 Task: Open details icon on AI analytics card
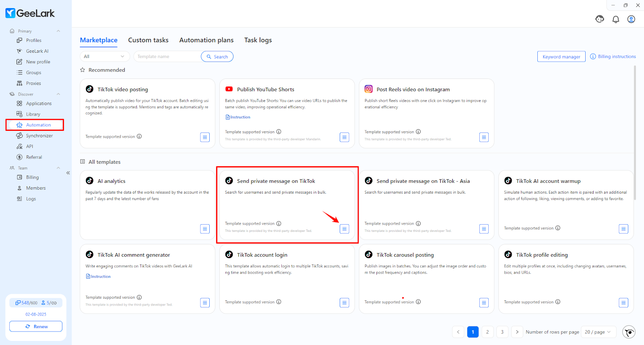205,229
